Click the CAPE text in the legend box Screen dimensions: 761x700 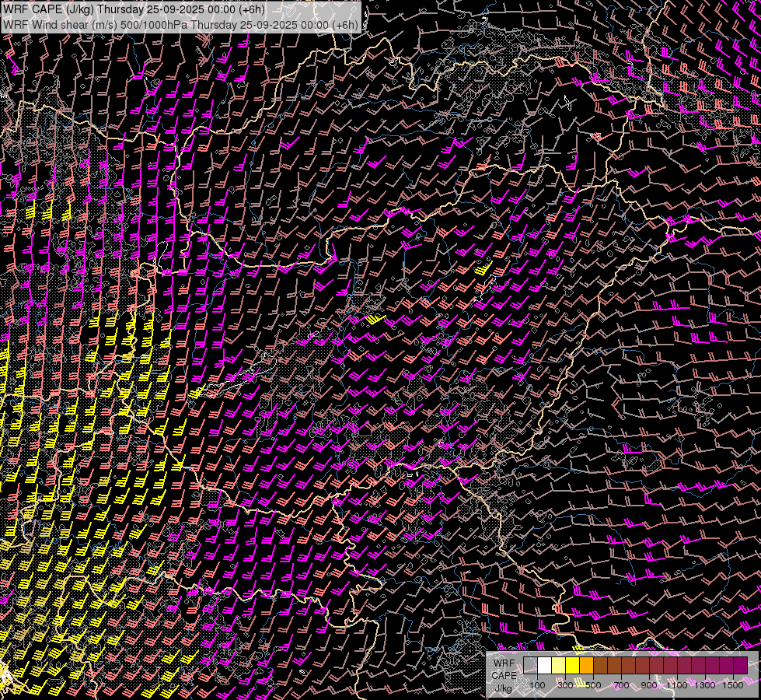[x=505, y=675]
